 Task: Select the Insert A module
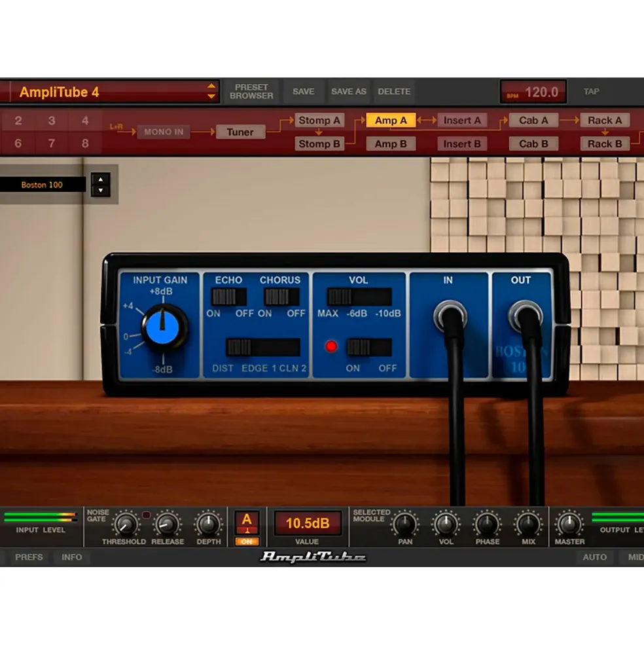pyautogui.click(x=462, y=120)
